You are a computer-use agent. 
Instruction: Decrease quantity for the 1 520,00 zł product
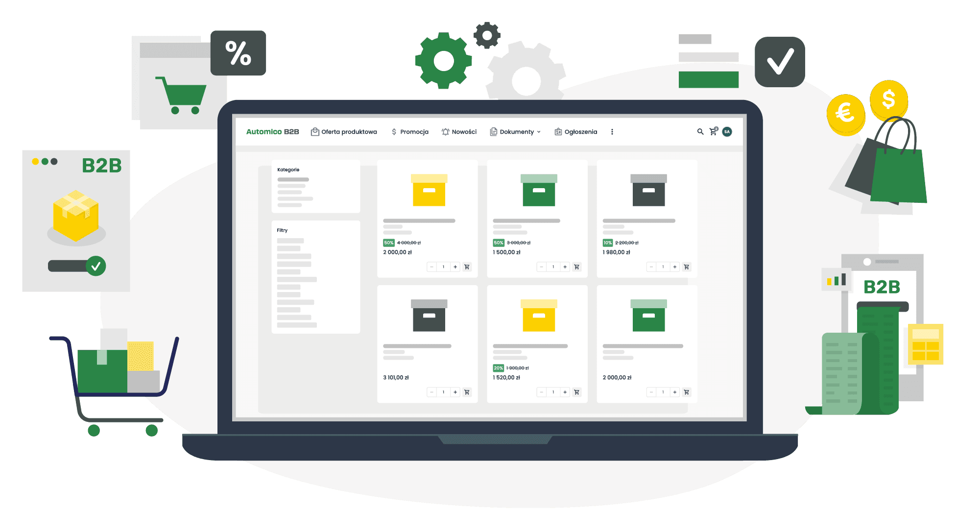pyautogui.click(x=541, y=392)
